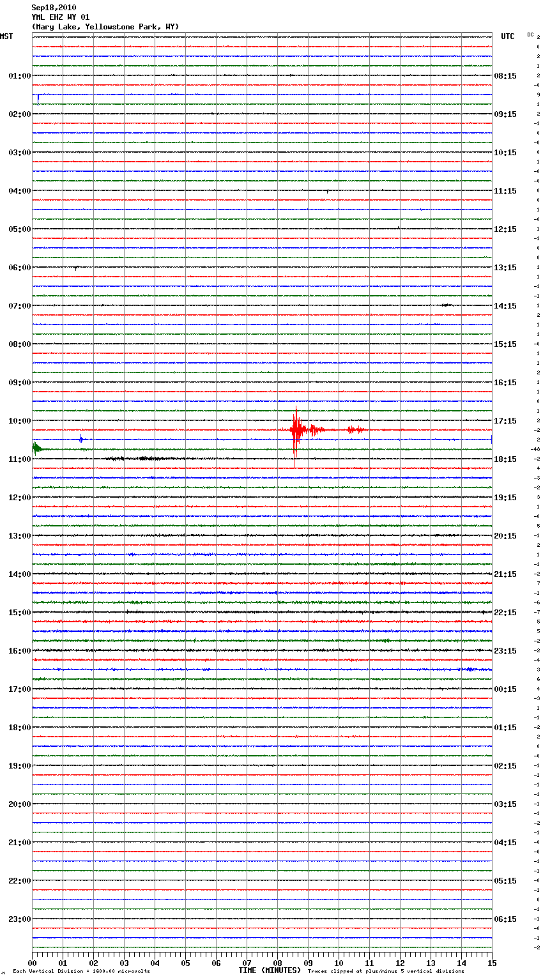543x980 pixels.
Task: Click the 17:15 UTC time label
Action: 505,421
